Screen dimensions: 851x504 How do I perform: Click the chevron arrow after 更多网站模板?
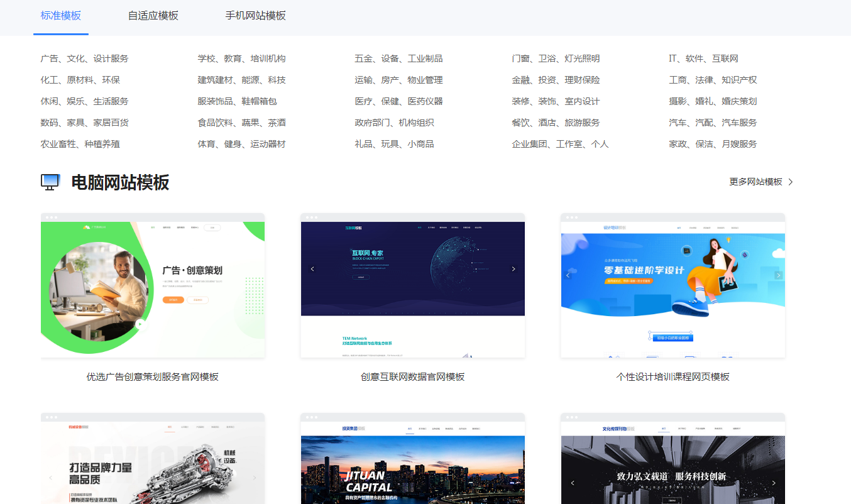pyautogui.click(x=791, y=182)
